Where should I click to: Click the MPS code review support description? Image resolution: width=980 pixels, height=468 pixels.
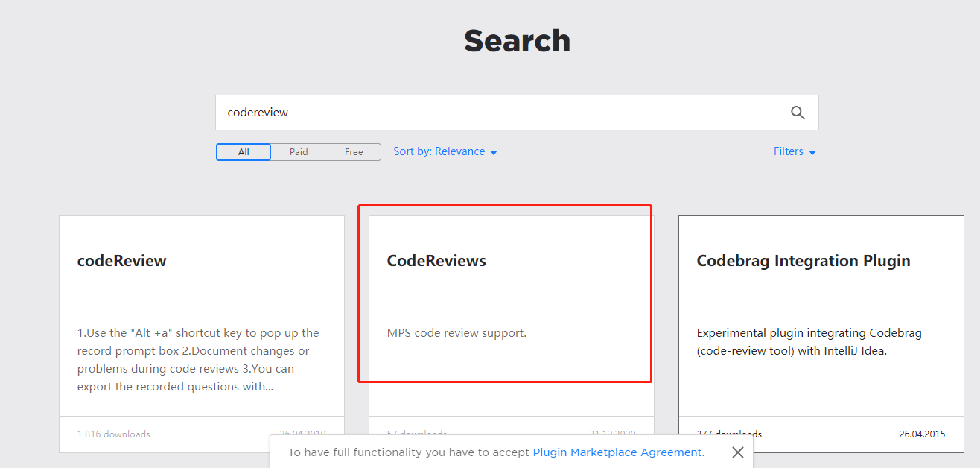click(x=456, y=333)
